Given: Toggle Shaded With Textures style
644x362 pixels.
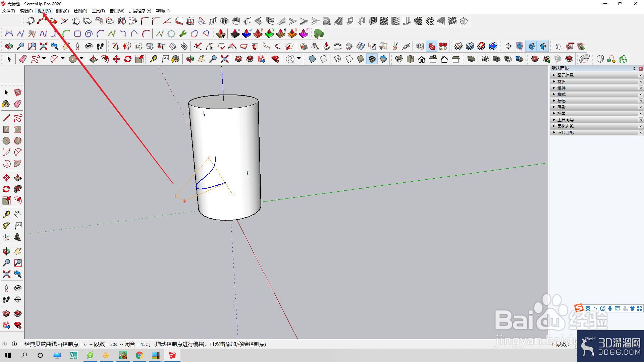Looking at the screenshot, I should pos(372,59).
